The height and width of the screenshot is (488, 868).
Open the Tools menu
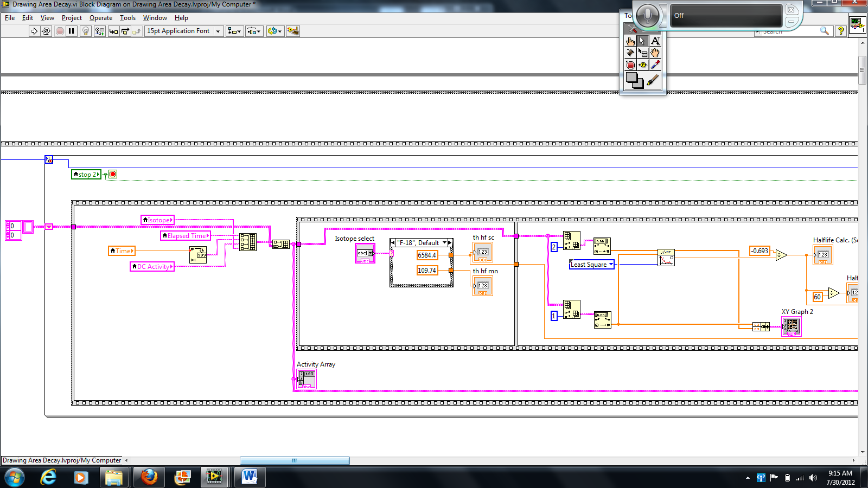pos(127,18)
